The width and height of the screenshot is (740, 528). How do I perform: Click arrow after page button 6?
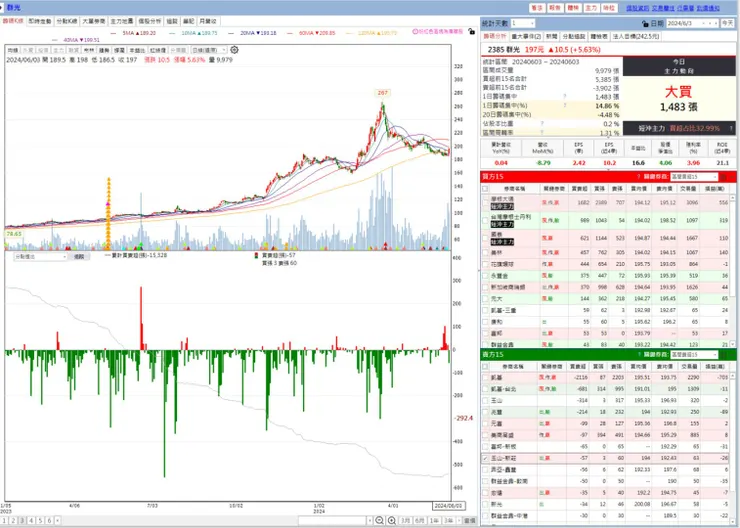coord(58,520)
